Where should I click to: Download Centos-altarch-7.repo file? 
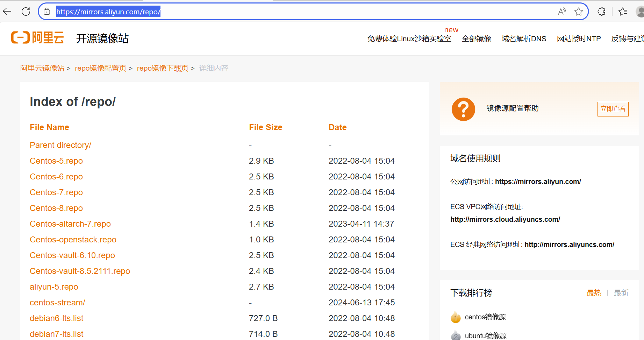[70, 224]
